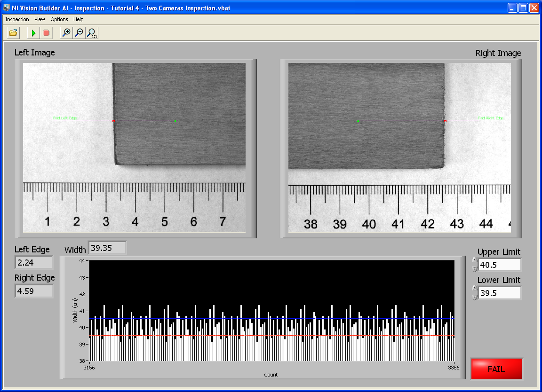Screen dimensions: 542x392
Task: Click into the Lower Limit value field
Action: (x=500, y=293)
